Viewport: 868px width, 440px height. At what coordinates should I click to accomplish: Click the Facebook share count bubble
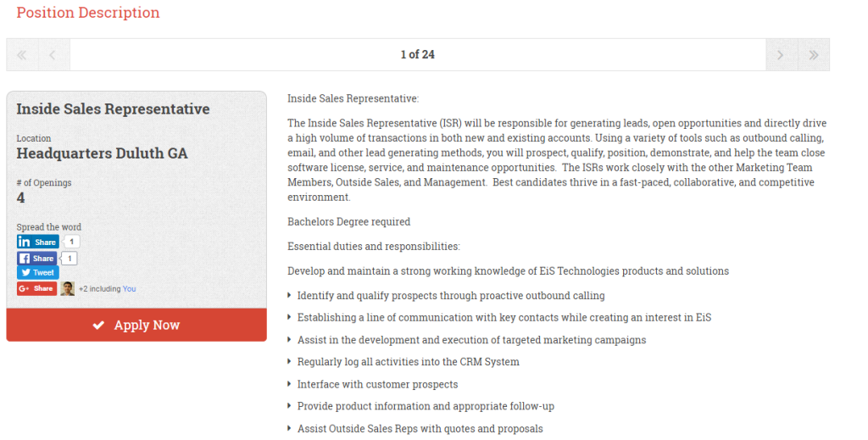(70, 259)
